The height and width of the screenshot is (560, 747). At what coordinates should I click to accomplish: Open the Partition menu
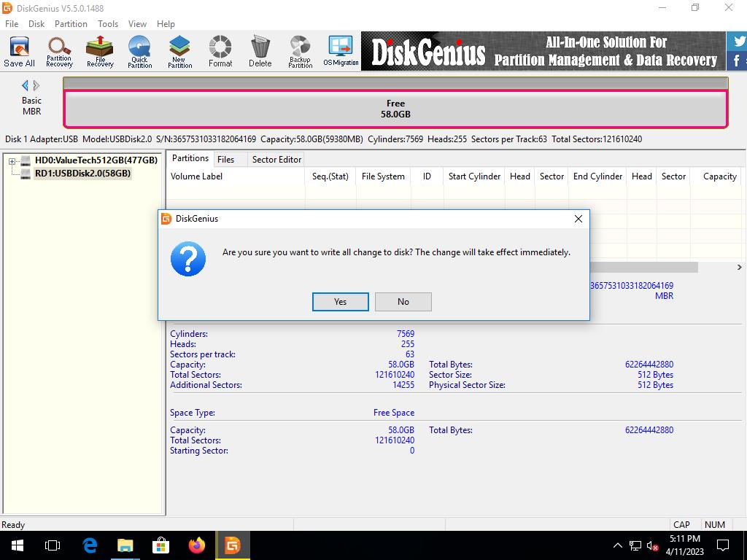tap(71, 23)
